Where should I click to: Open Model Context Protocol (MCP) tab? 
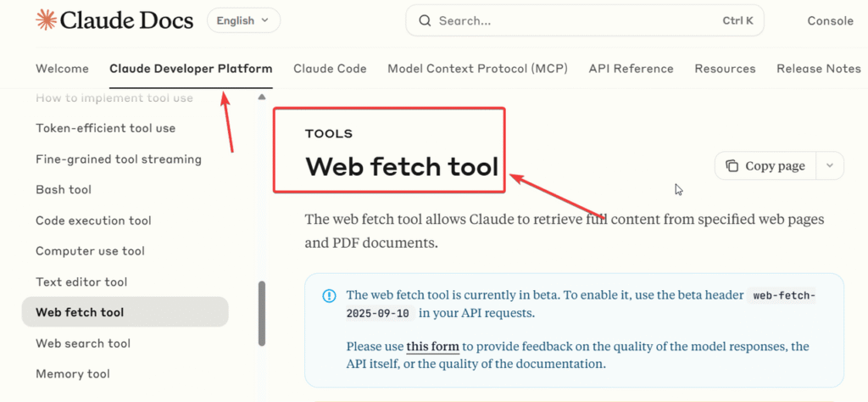(x=477, y=69)
